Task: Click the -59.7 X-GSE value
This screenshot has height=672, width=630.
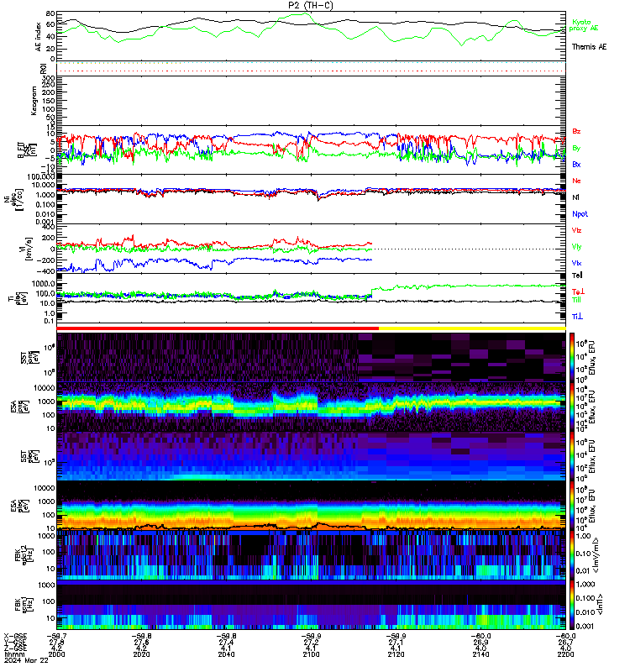Action: click(56, 636)
